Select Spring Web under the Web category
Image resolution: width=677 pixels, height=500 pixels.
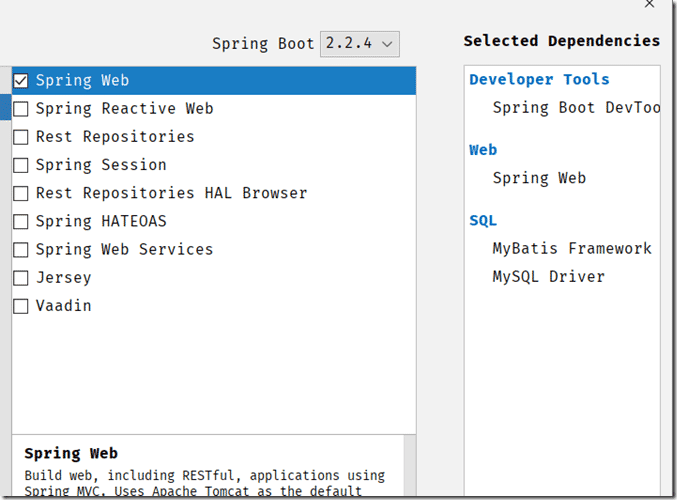coord(539,178)
